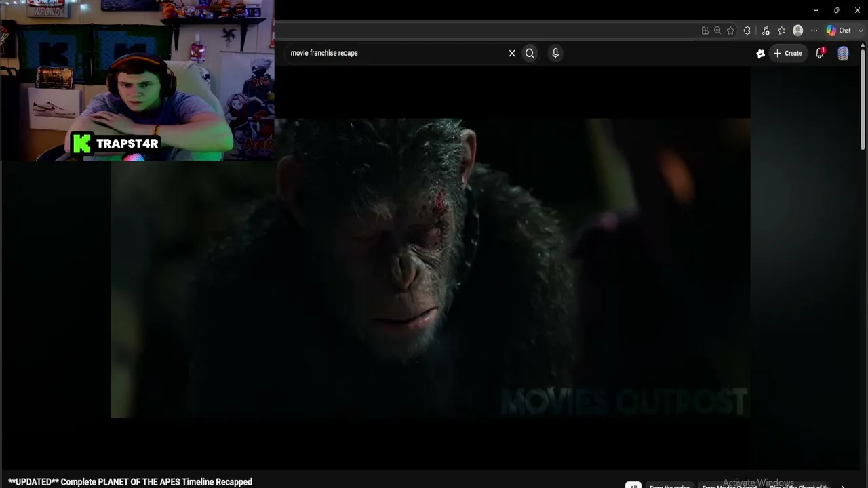868x488 pixels.
Task: Click the app install icon in address bar
Action: tap(705, 30)
